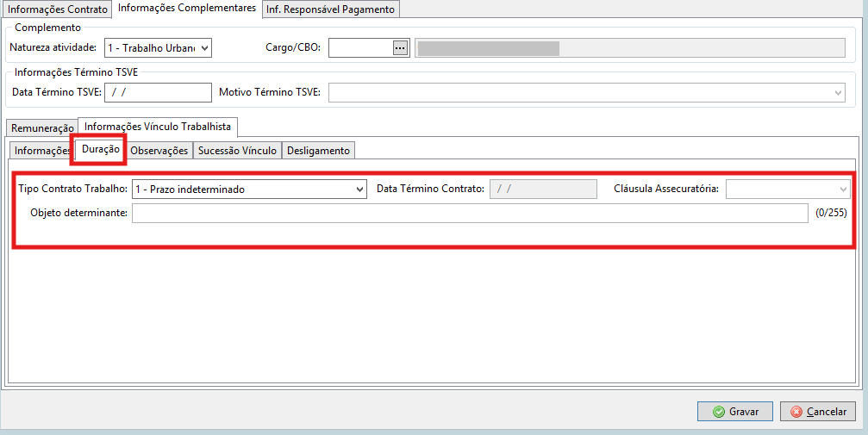Open Natureza atividade dropdown
868x435 pixels.
tap(158, 48)
